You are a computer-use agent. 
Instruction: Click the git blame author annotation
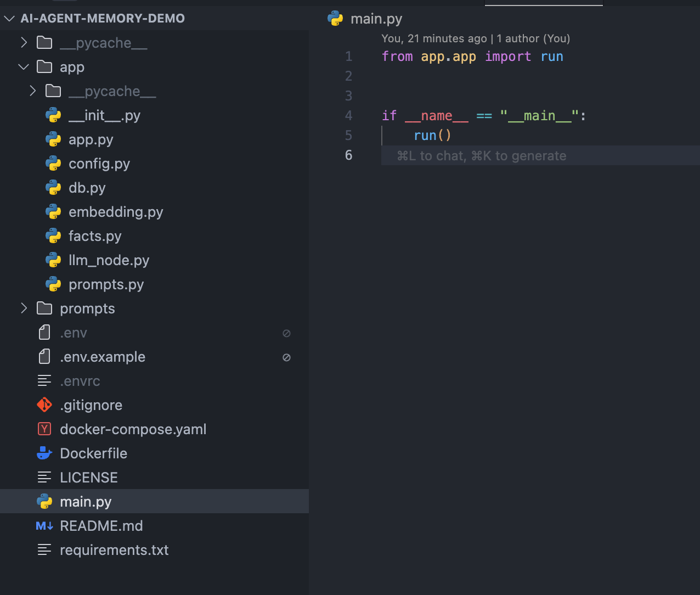coord(476,38)
